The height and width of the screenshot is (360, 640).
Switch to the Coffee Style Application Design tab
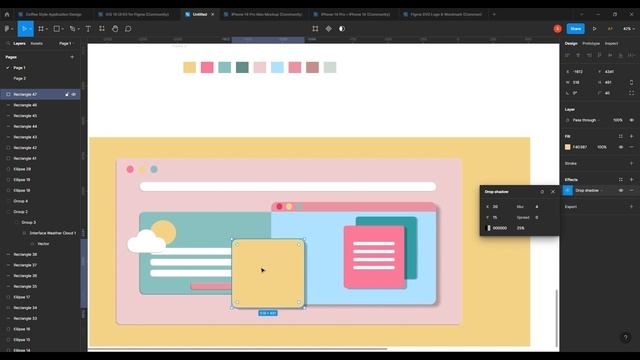[53, 14]
